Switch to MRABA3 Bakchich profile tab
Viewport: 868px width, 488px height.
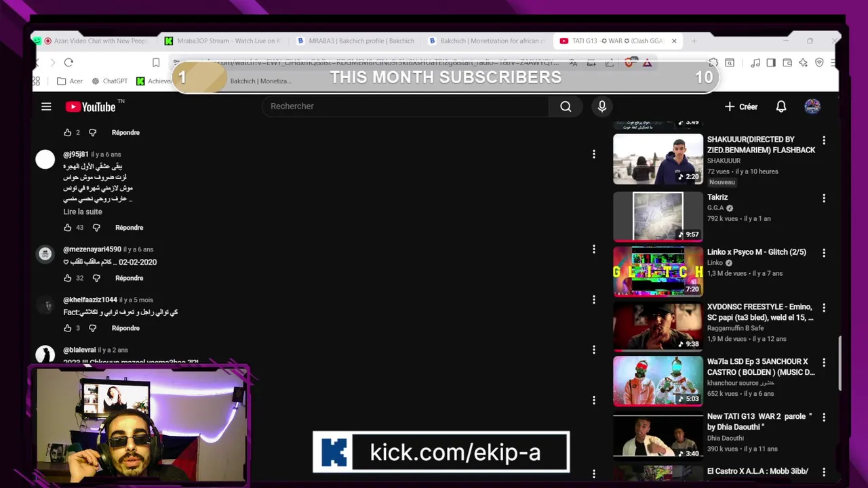356,41
